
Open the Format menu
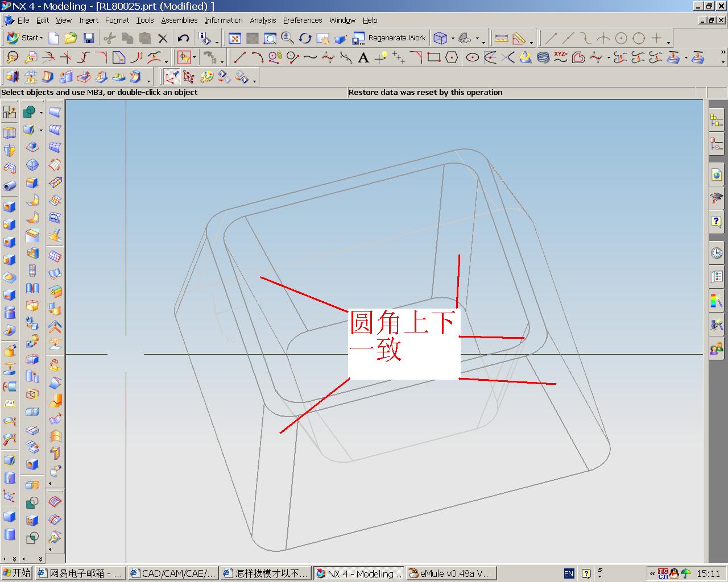point(117,20)
